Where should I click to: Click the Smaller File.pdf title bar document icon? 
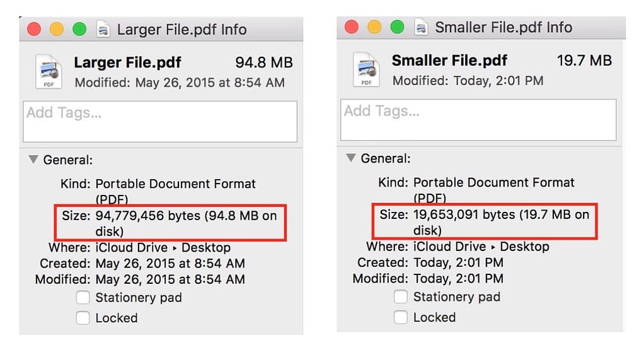point(420,27)
